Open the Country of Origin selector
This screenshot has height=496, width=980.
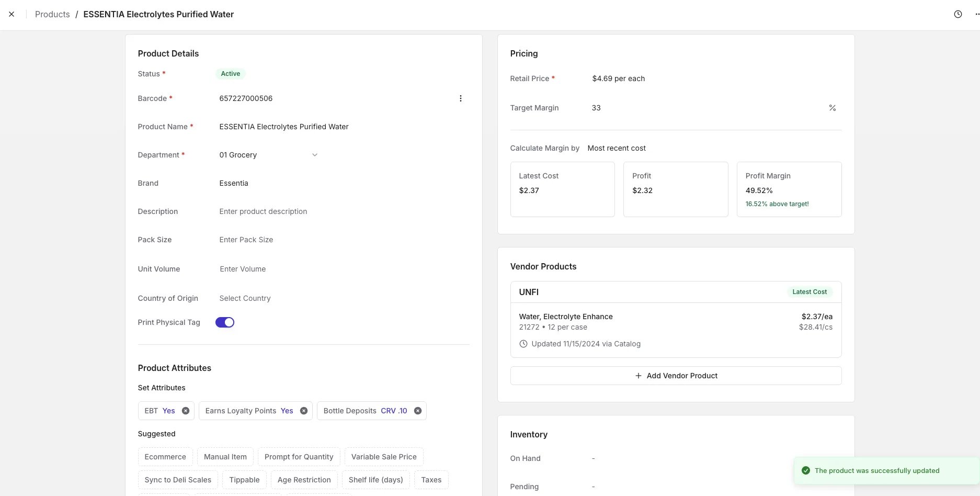point(245,298)
